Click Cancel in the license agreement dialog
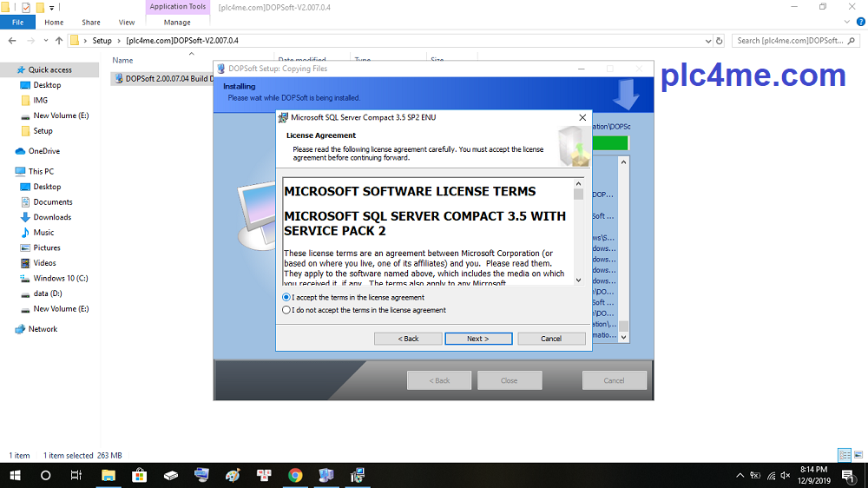This screenshot has width=868, height=488. click(551, 339)
